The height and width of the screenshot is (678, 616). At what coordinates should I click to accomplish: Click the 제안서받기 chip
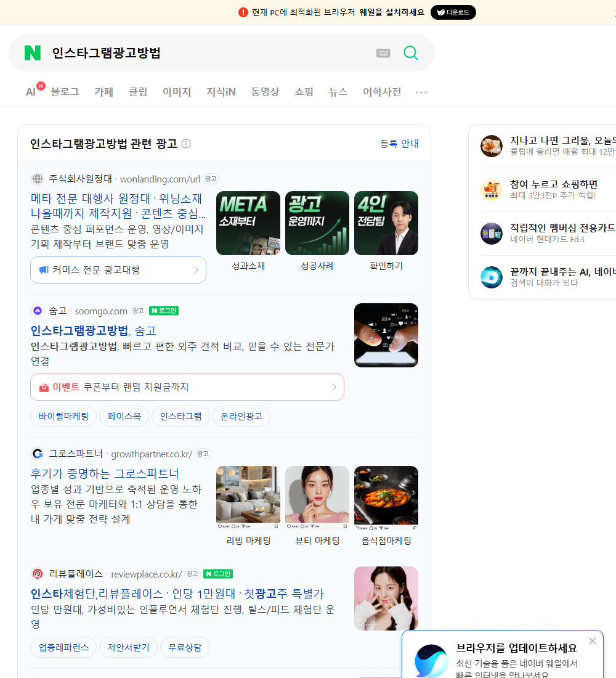128,647
